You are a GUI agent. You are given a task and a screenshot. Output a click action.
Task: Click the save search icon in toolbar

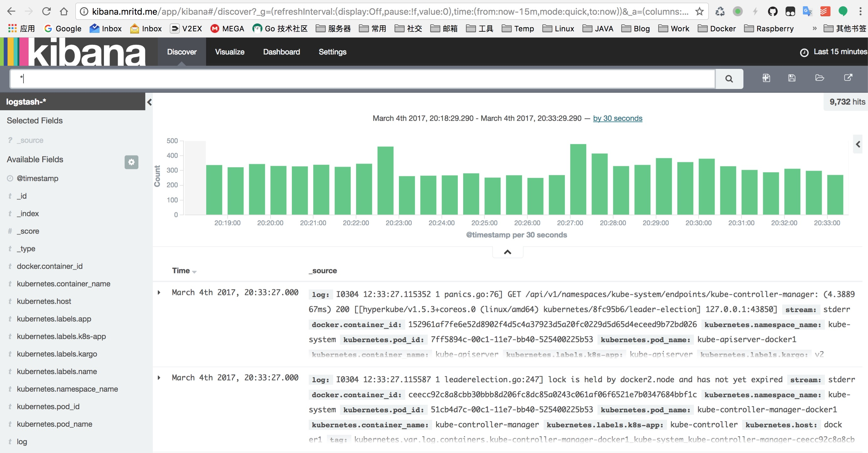792,79
